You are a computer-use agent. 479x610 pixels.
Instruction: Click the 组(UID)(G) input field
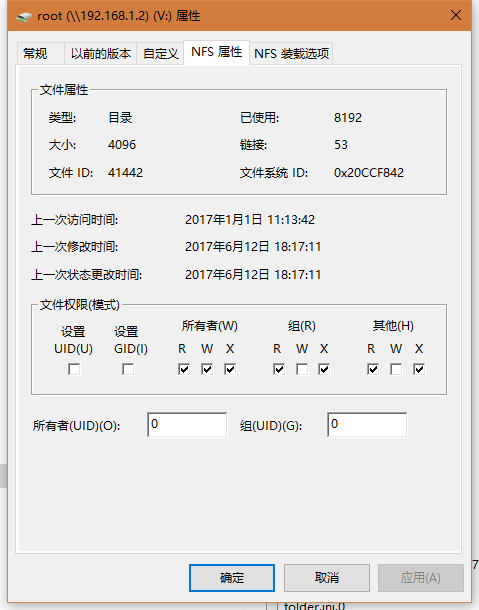(x=367, y=424)
